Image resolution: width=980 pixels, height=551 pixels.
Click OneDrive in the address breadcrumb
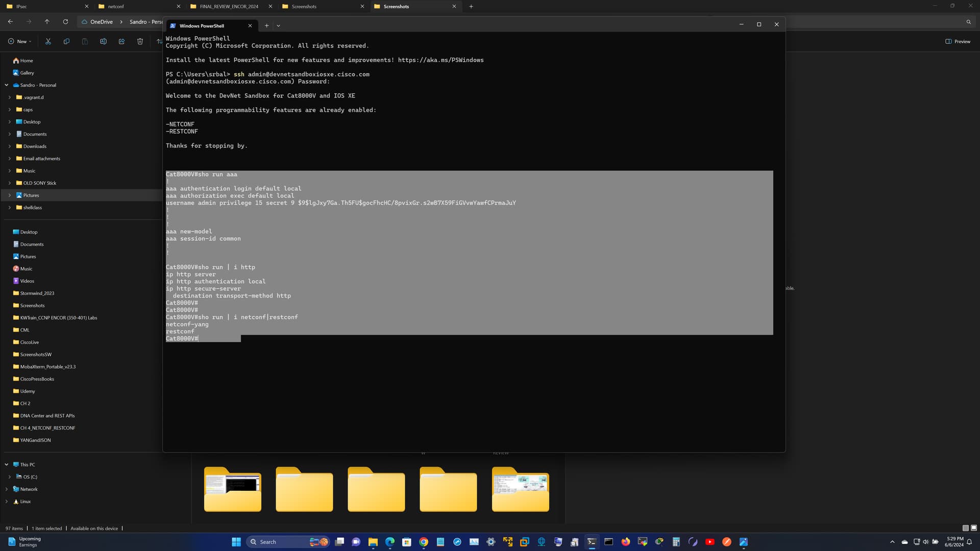[101, 22]
